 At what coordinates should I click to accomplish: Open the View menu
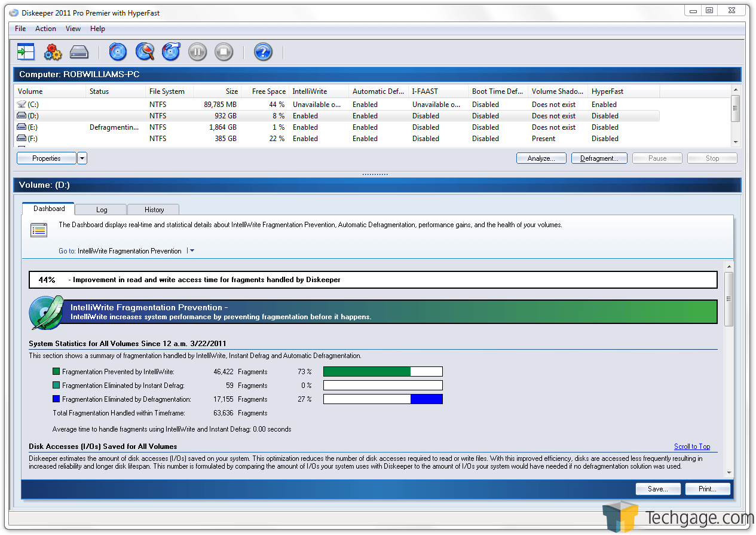pos(73,29)
